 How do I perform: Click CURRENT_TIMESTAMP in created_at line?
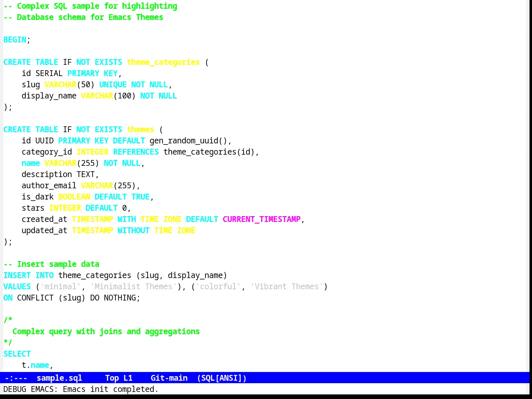(261, 219)
